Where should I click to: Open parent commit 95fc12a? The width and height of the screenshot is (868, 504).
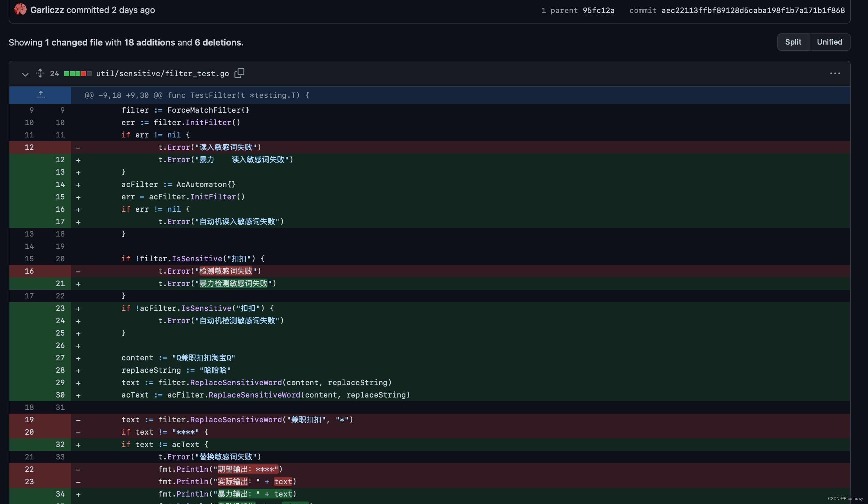tap(598, 10)
